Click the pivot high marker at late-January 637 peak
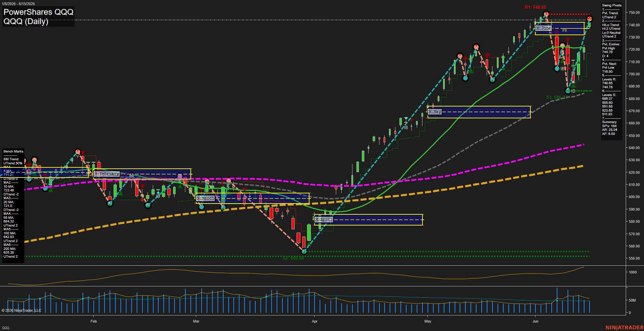 (78, 151)
